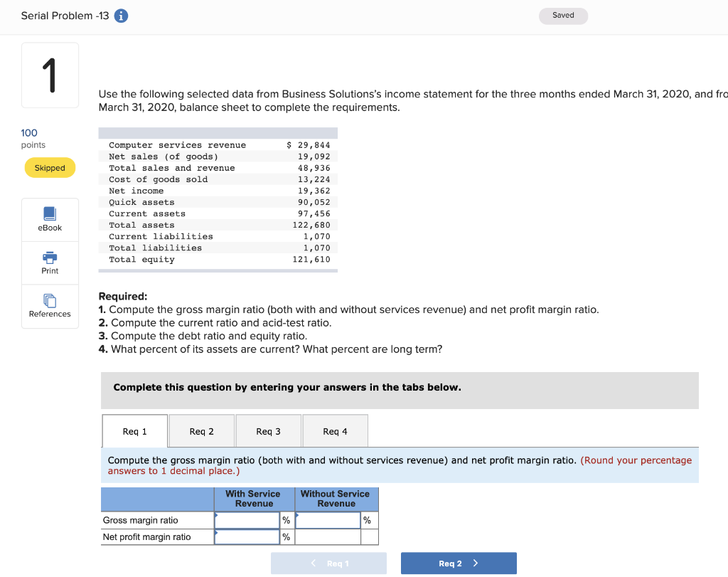Switch to the Req 3 tab
Image resolution: width=728 pixels, height=577 pixels.
tap(268, 430)
